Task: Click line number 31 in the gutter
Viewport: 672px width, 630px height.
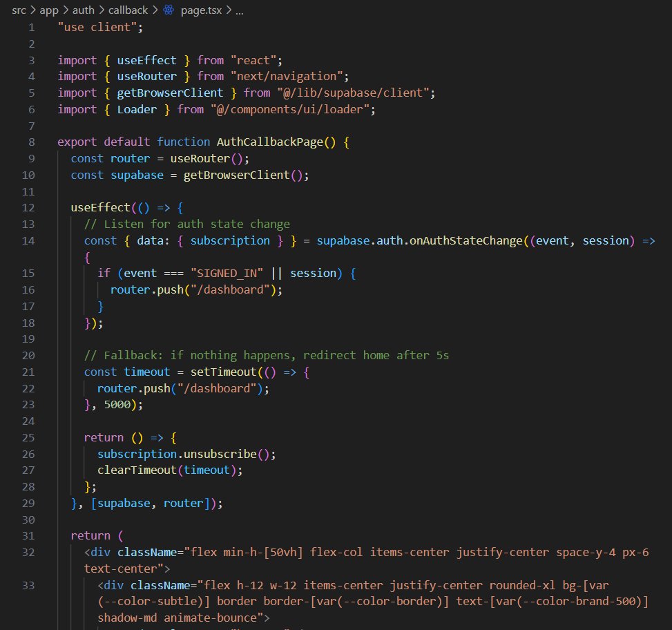Action: pyautogui.click(x=28, y=536)
